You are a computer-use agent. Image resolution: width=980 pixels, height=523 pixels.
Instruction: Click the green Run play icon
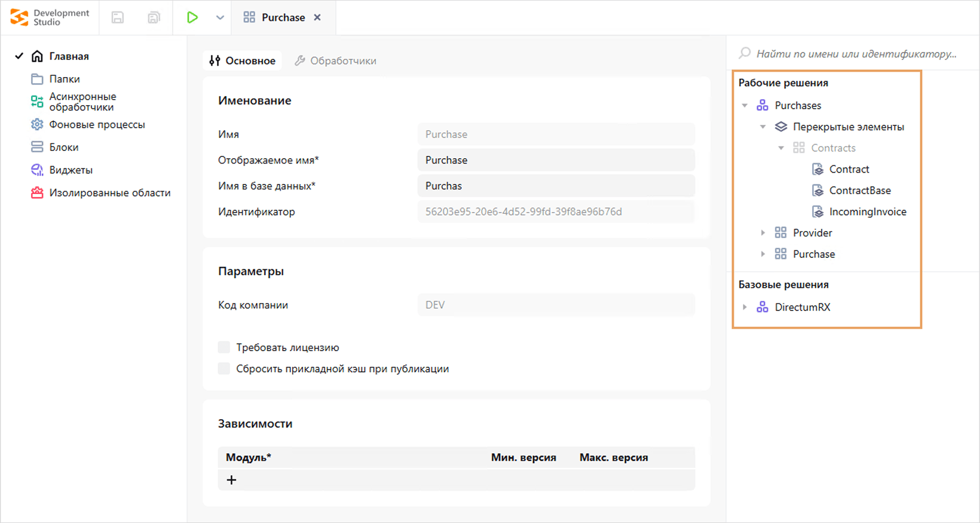[x=192, y=17]
